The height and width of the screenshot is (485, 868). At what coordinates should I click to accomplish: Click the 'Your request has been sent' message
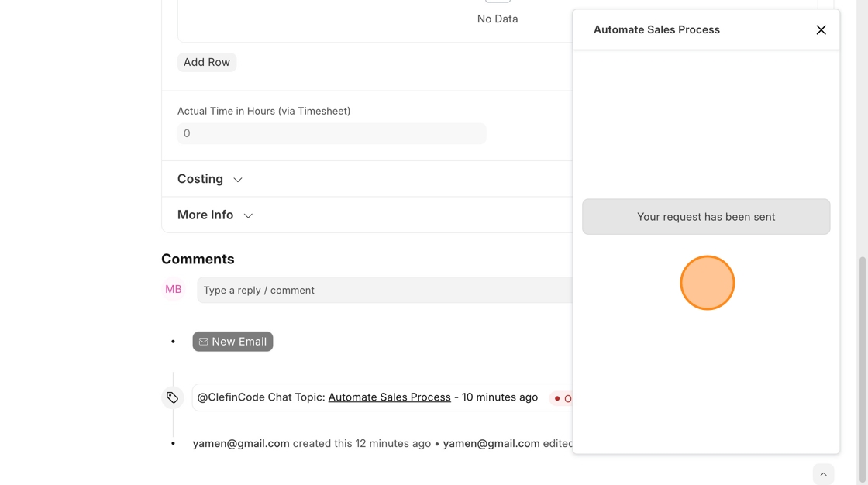click(706, 217)
